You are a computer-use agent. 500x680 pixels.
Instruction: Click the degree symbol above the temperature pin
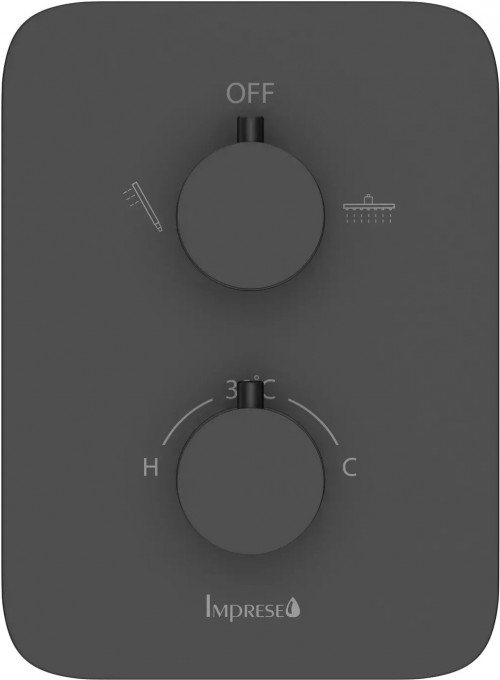point(257,379)
